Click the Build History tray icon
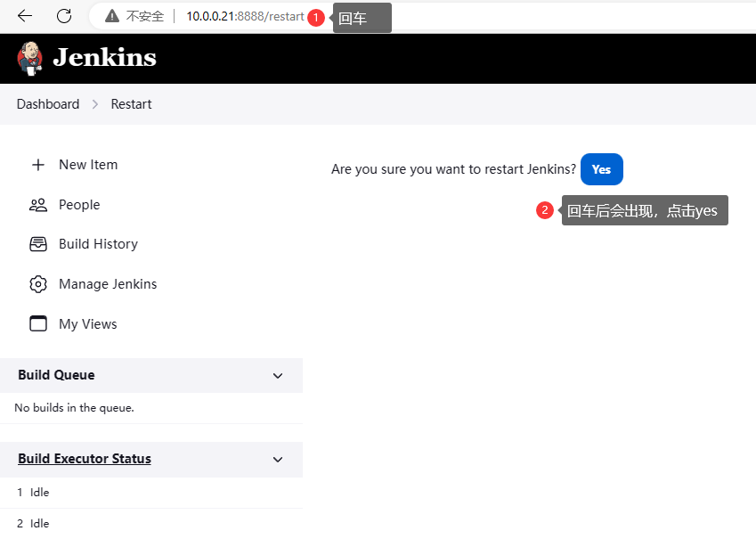Screen dimensions: 756x539 (x=38, y=244)
